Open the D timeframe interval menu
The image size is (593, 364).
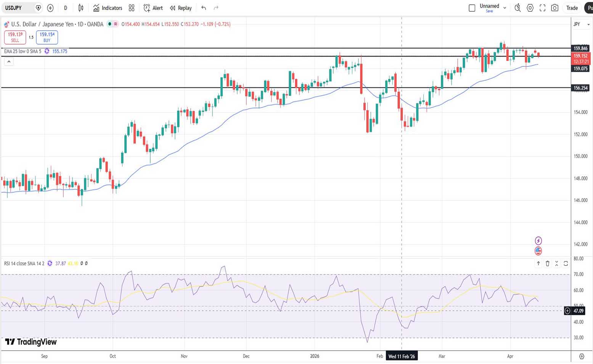click(x=66, y=8)
